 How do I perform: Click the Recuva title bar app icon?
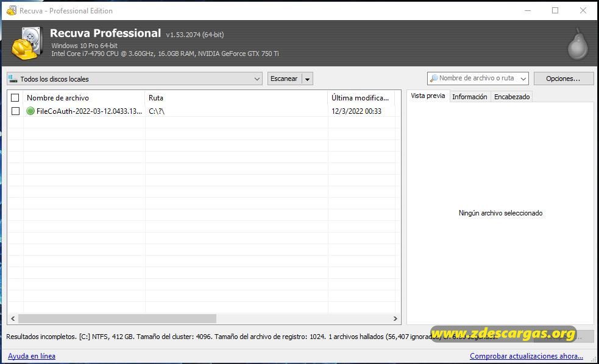(12, 11)
